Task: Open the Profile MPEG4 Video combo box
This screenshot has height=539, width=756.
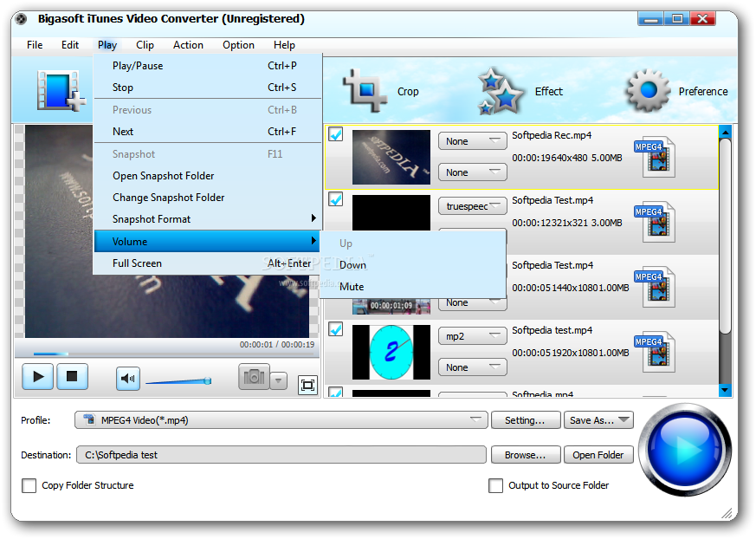Action: (x=281, y=419)
